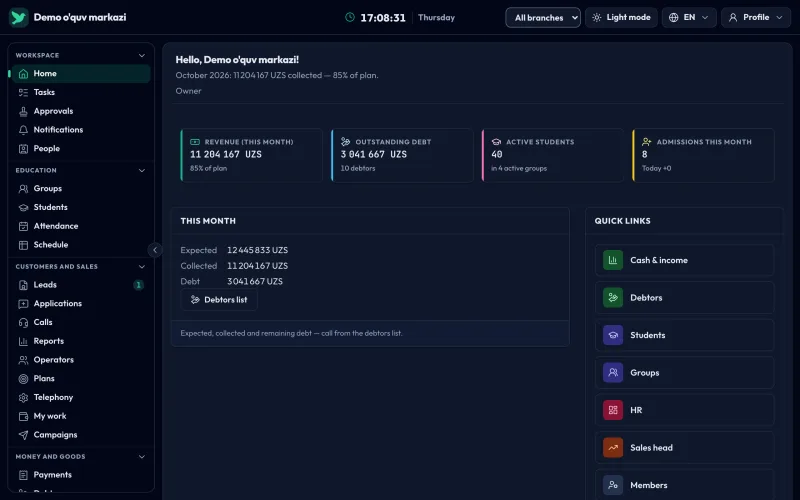The height and width of the screenshot is (500, 800).
Task: Click the Calls headset icon
Action: (23, 322)
